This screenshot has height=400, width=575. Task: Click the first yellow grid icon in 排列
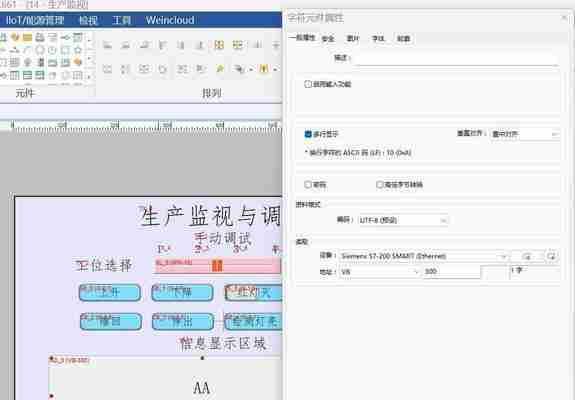coord(219,45)
